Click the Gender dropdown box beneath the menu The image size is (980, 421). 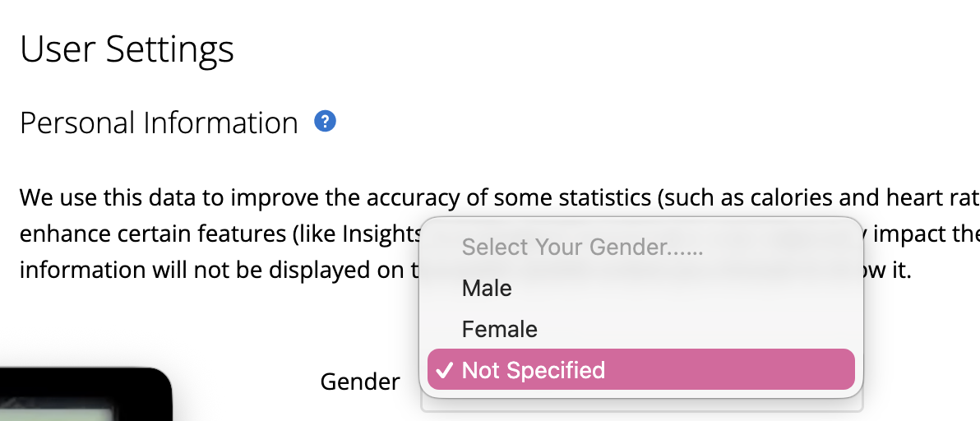tap(641, 405)
